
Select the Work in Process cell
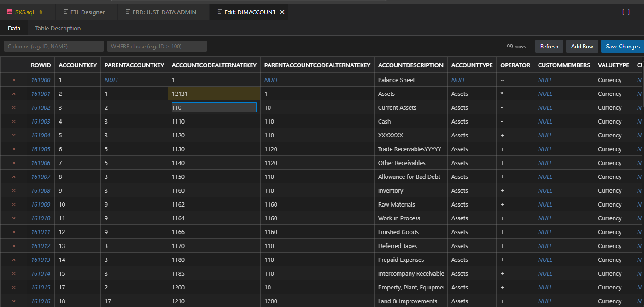(x=411, y=218)
